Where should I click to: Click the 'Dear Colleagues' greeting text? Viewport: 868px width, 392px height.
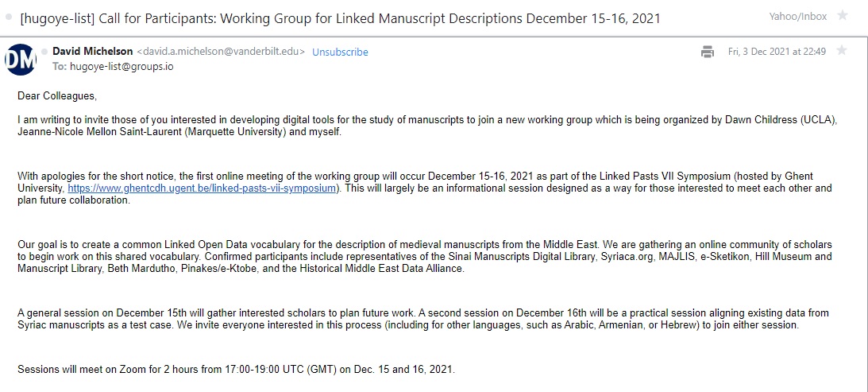56,96
